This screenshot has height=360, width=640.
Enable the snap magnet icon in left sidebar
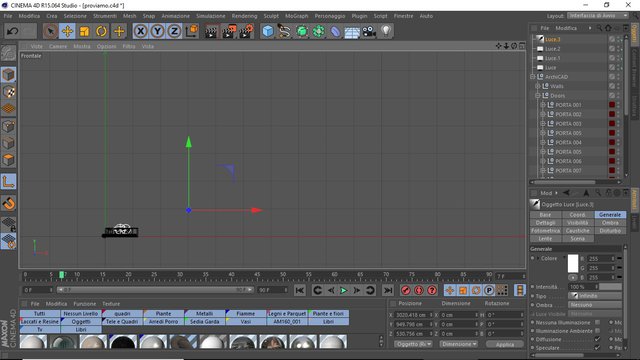9,203
